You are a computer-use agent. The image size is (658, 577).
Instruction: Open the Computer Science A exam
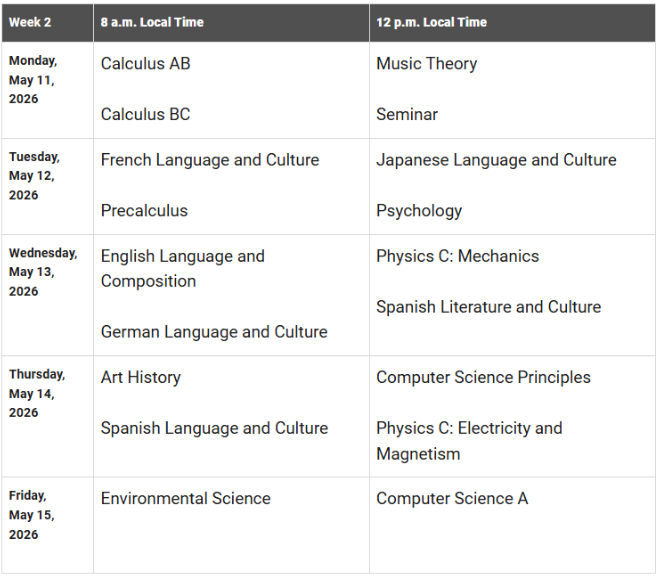tap(452, 498)
